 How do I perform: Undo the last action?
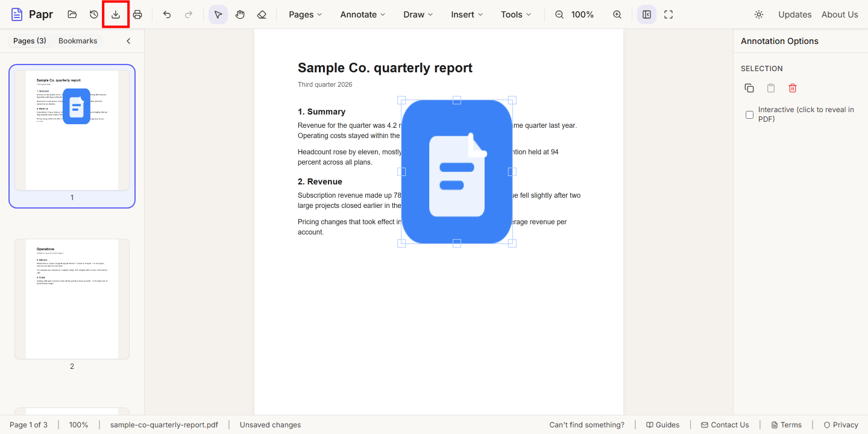coord(167,14)
